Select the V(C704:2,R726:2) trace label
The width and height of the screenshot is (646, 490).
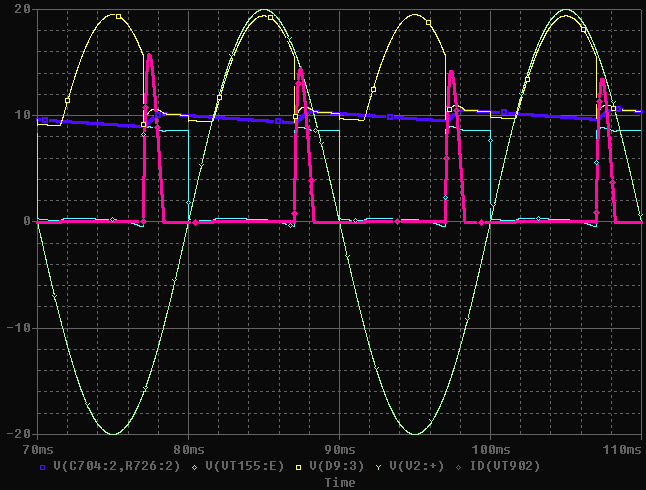coord(117,467)
